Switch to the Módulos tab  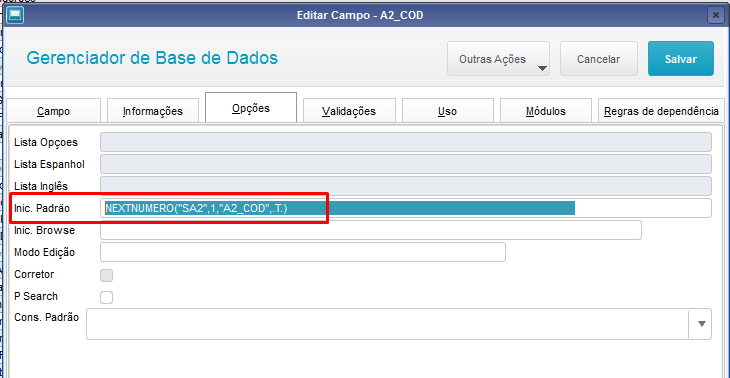[x=546, y=111]
